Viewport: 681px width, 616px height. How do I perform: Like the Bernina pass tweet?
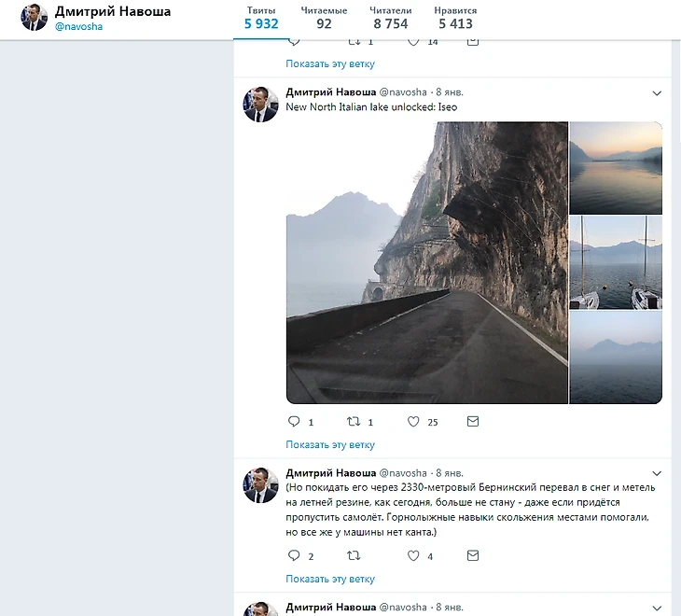[413, 555]
